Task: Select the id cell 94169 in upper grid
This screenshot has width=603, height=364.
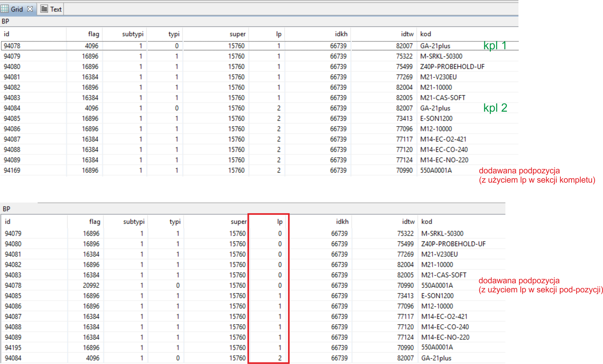Action: coord(12,170)
